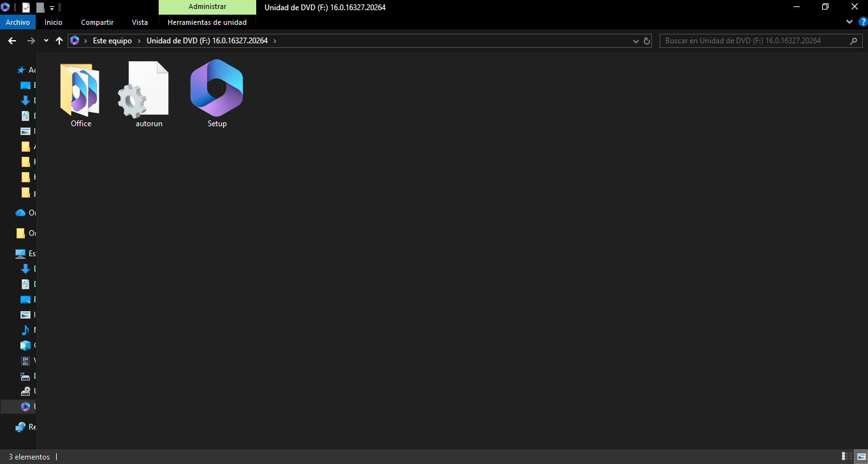Click the 3 elementos status bar text
868x464 pixels.
coord(29,457)
